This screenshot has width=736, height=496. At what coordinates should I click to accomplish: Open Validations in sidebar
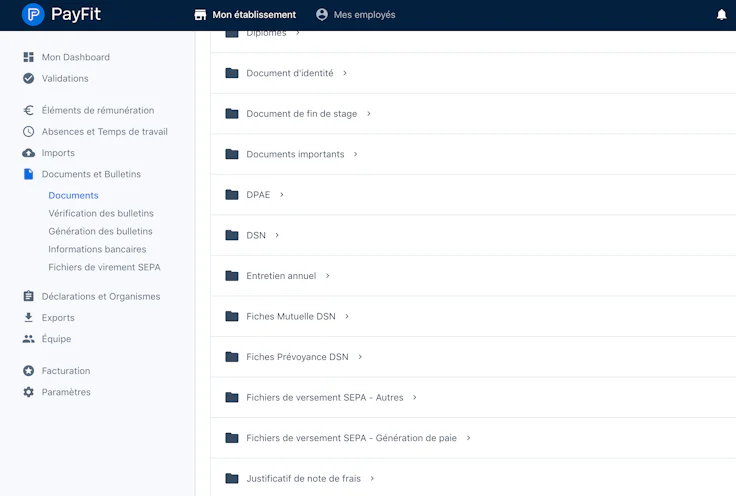[x=65, y=78]
